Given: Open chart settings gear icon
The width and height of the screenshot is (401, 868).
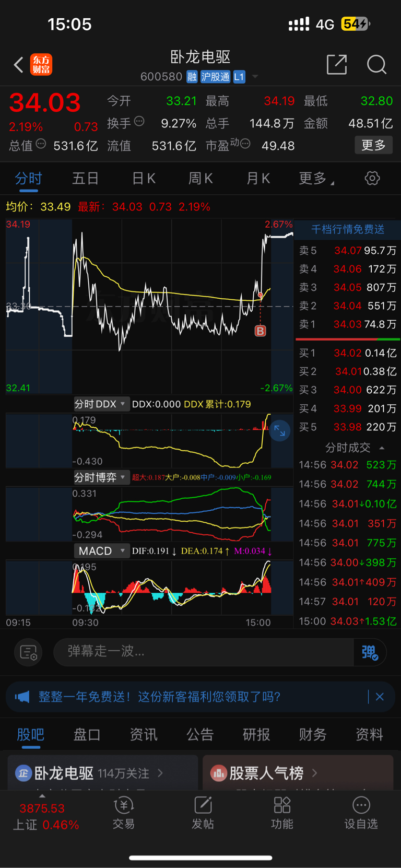Looking at the screenshot, I should pyautogui.click(x=372, y=178).
